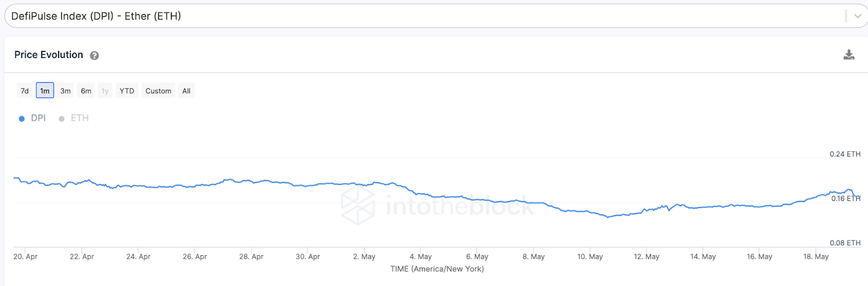This screenshot has width=868, height=286.
Task: Click the DPI price line near 10. May
Action: point(590,212)
